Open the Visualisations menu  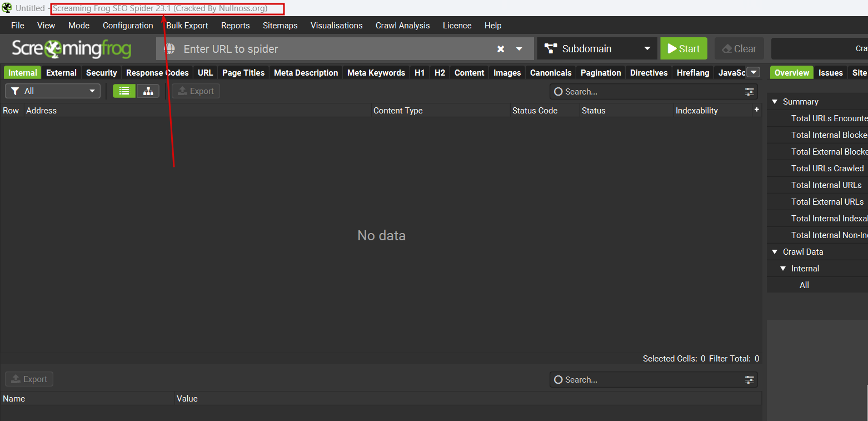coord(337,26)
